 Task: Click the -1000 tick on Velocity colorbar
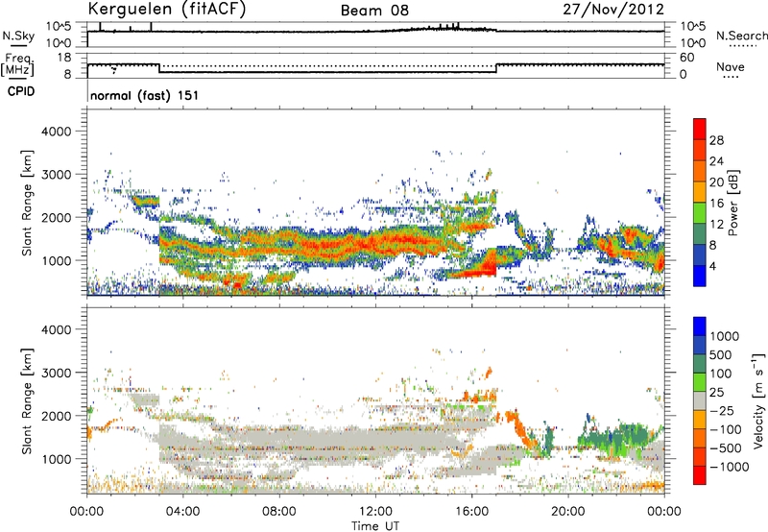point(730,467)
